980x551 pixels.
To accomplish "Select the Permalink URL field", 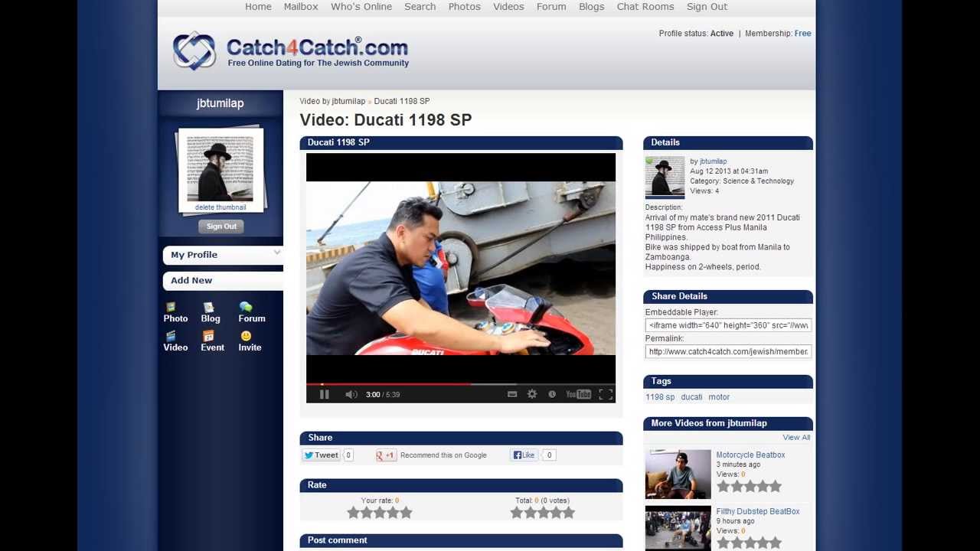I will coord(728,351).
